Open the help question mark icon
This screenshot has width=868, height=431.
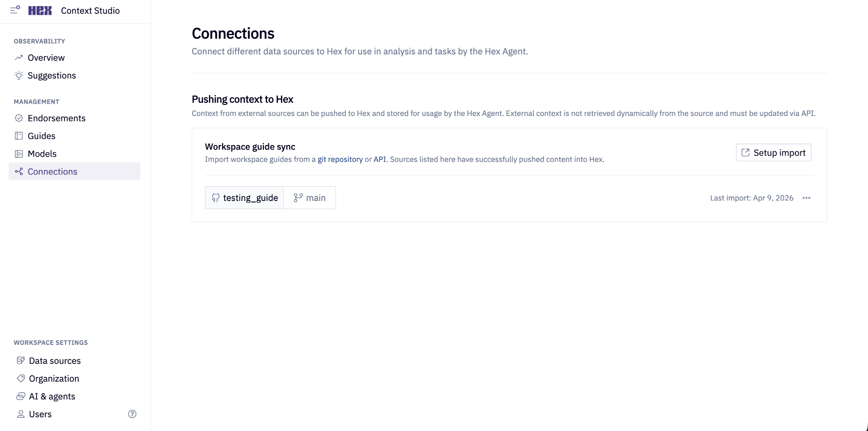(132, 414)
